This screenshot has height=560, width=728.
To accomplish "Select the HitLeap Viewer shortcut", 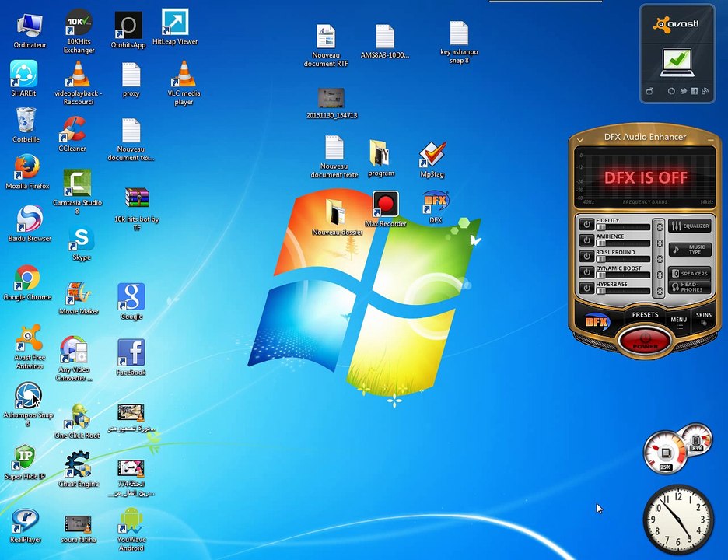I will (175, 27).
